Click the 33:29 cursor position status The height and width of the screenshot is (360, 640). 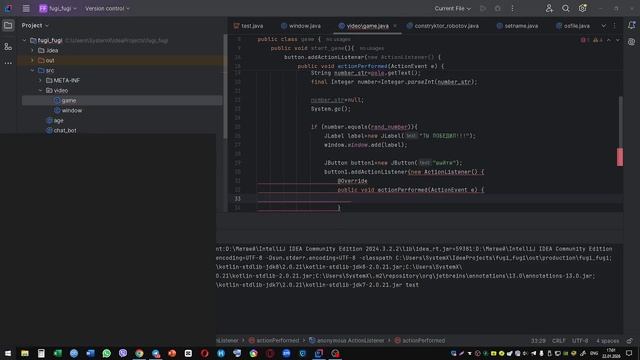point(538,340)
